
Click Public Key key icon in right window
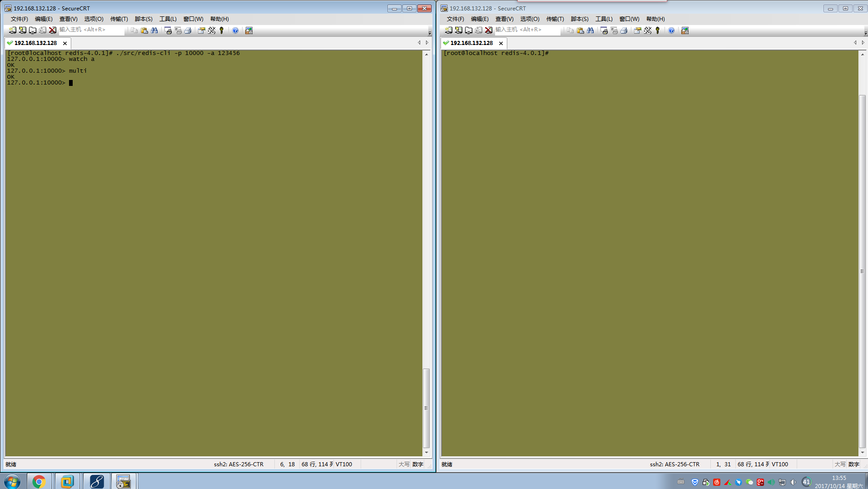(658, 30)
